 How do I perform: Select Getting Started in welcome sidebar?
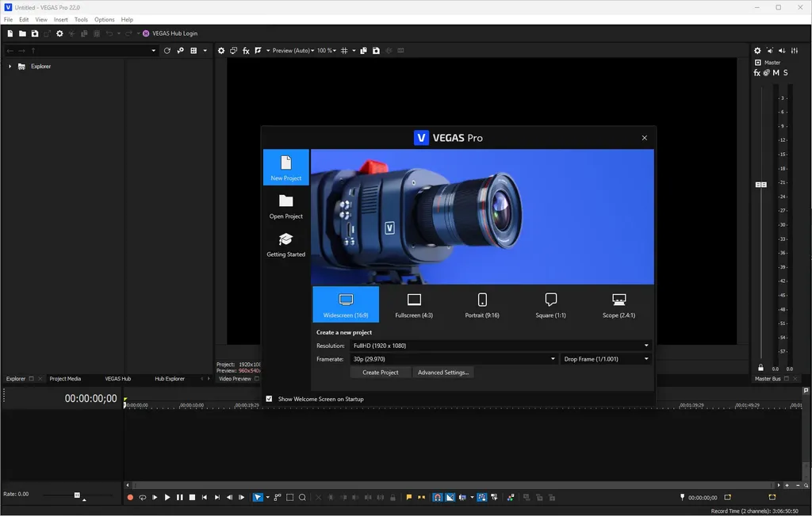(285, 245)
